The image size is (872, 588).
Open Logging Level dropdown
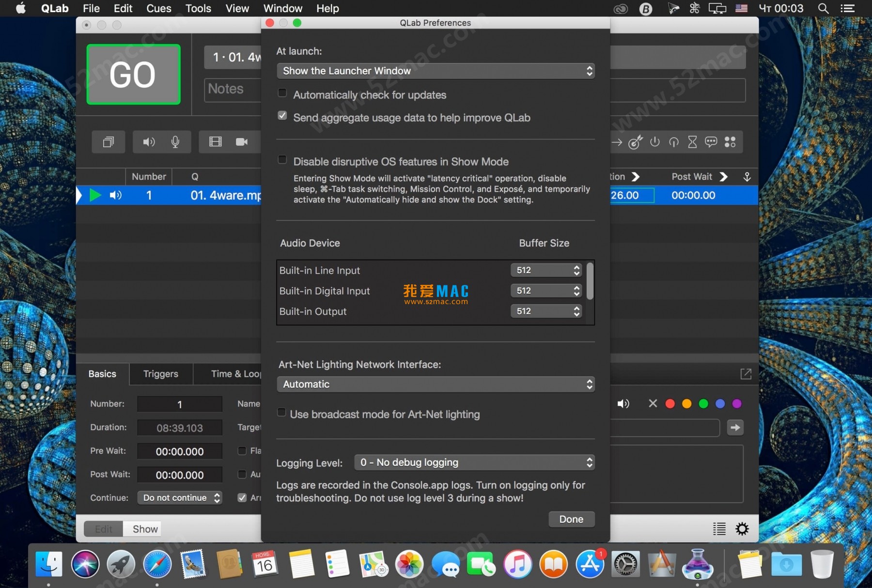[x=474, y=463]
